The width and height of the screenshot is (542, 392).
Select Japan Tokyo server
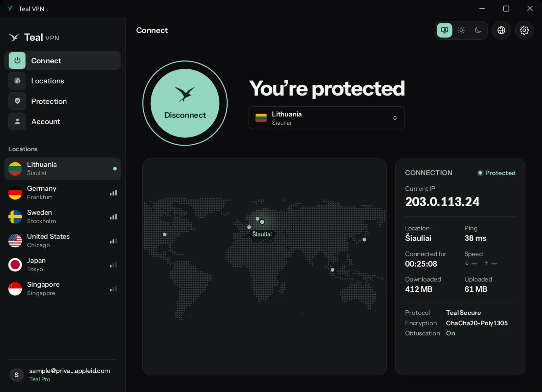63,265
